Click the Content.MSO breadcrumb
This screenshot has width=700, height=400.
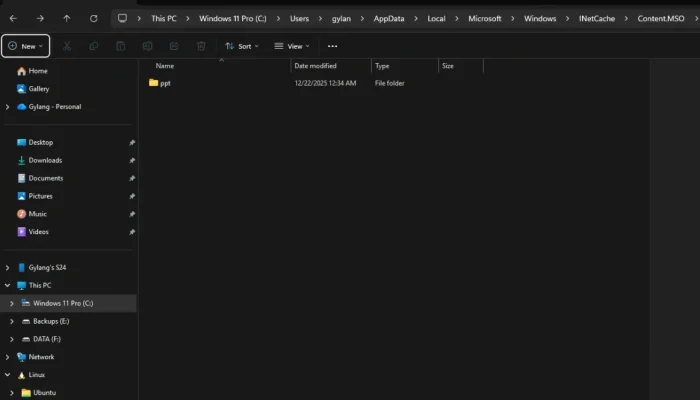tap(661, 18)
